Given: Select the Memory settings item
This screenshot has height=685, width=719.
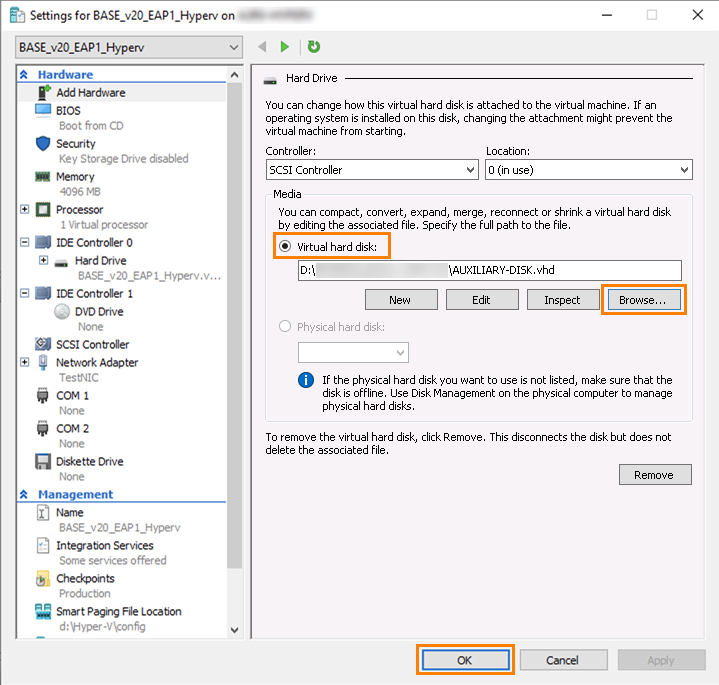Looking at the screenshot, I should (x=75, y=176).
